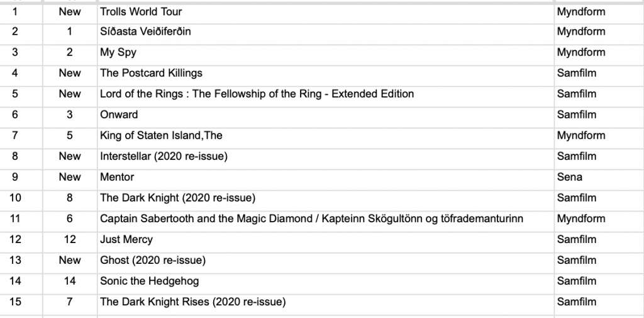
Task: Select the My Spy cell
Action: click(118, 52)
